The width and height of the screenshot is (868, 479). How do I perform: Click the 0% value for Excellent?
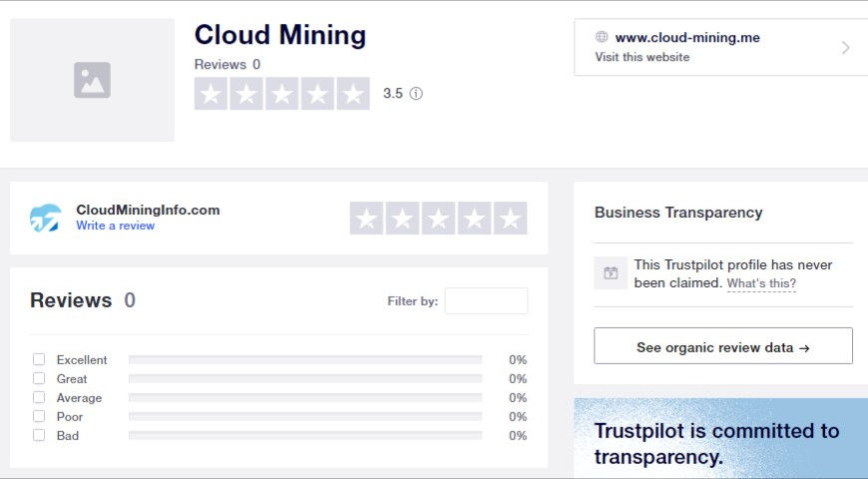pyautogui.click(x=518, y=360)
